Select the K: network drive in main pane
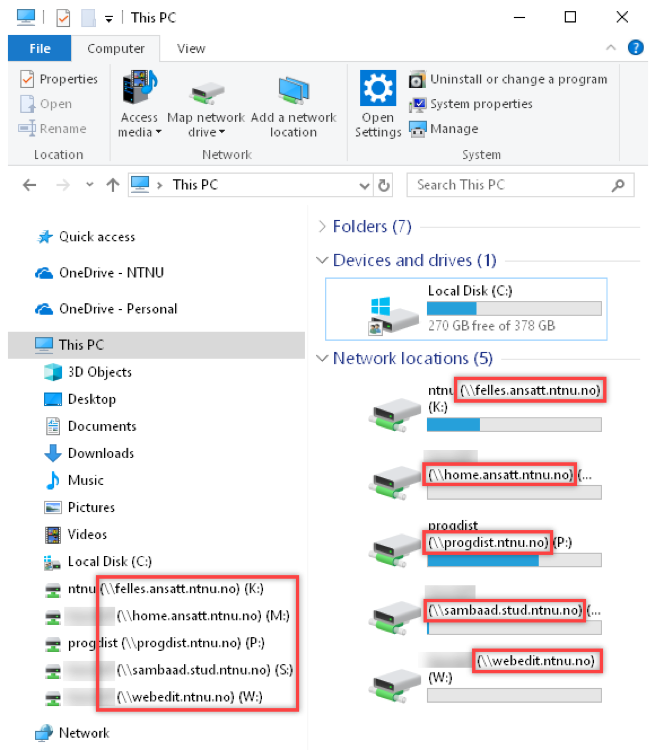The width and height of the screenshot is (654, 750). coord(487,407)
